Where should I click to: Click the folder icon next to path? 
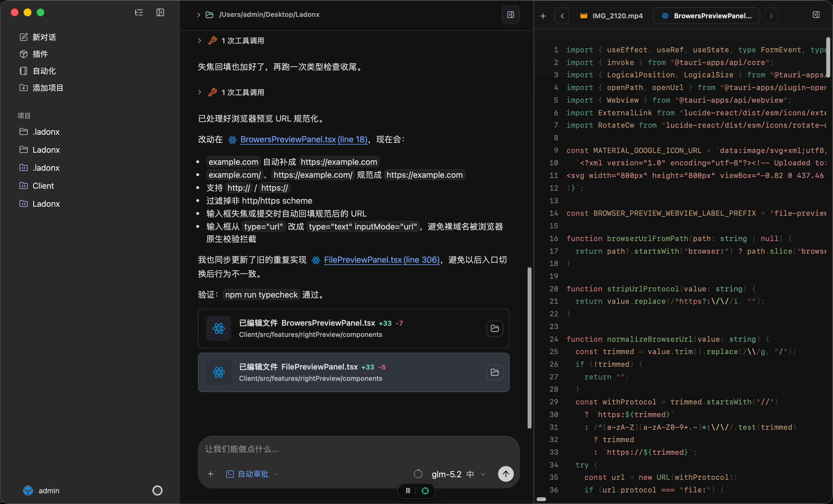[x=209, y=15]
